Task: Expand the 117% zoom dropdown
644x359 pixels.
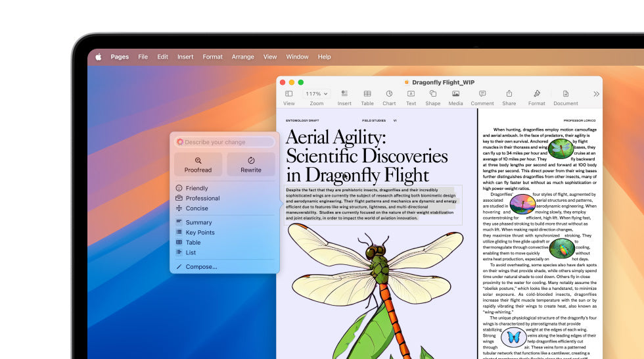Action: coord(316,94)
